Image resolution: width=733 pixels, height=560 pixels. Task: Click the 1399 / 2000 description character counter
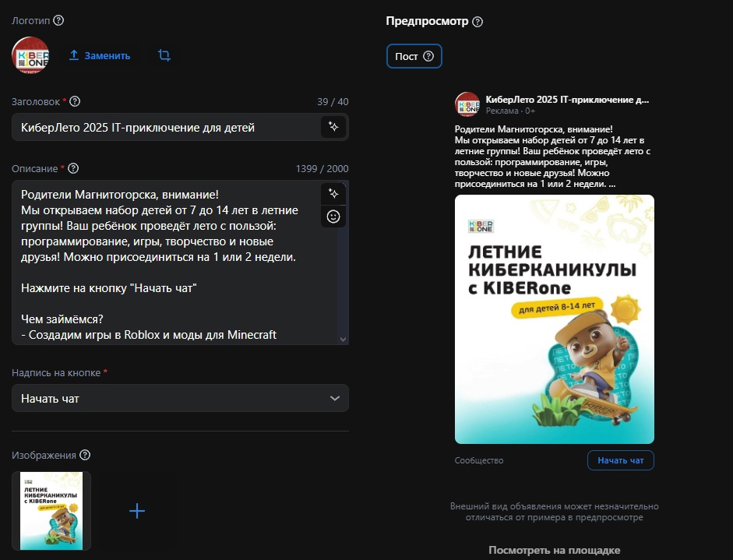coord(322,168)
